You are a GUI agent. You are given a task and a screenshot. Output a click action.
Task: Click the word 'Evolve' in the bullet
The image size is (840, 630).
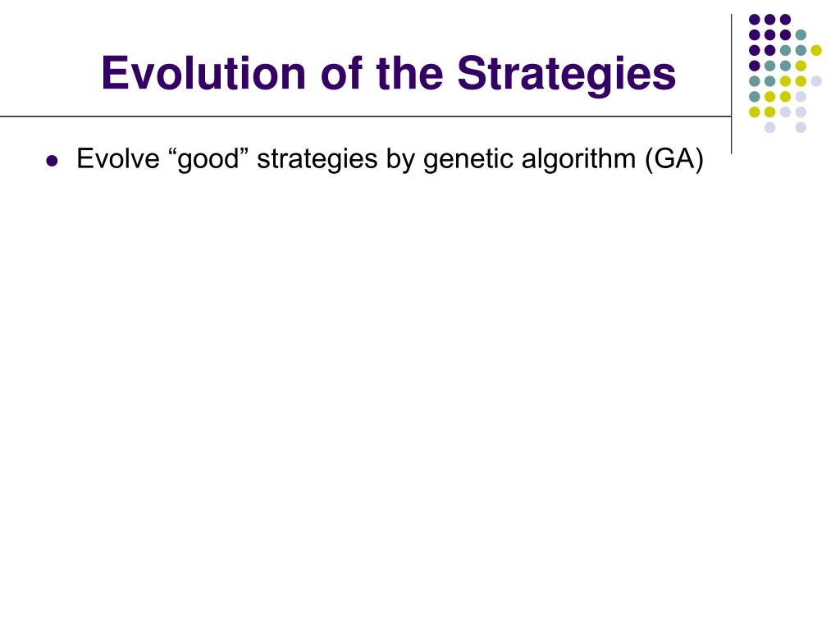[118, 158]
